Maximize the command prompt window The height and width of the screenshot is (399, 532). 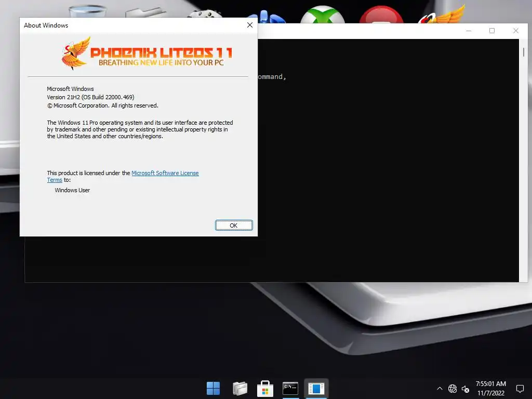pyautogui.click(x=491, y=31)
